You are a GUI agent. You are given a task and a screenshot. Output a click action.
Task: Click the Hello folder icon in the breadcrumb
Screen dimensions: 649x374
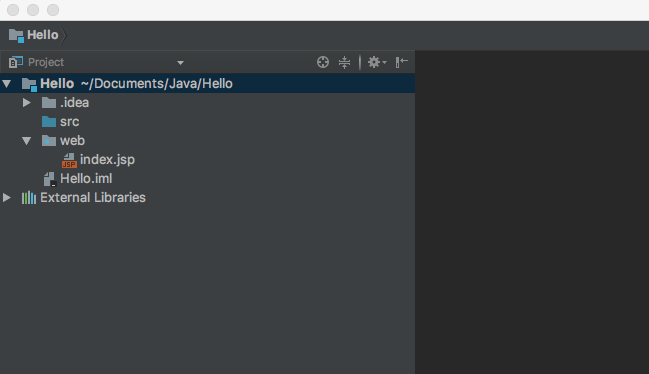click(x=16, y=36)
